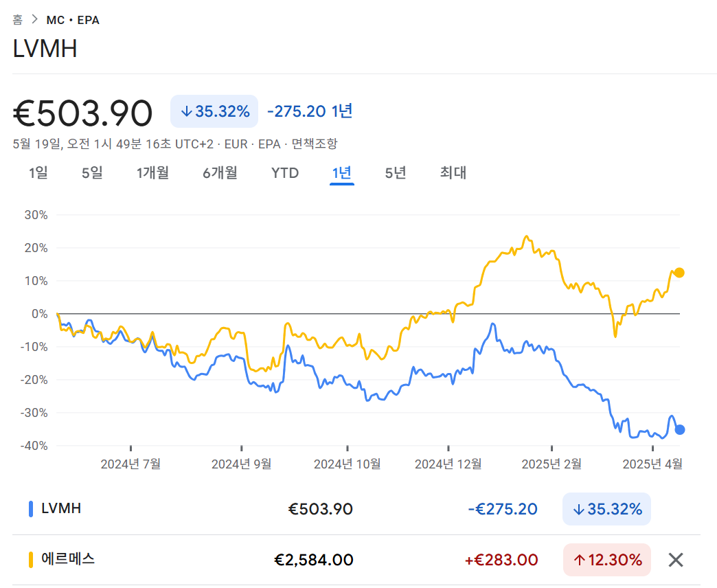Switch to the 1개월 range tab

pyautogui.click(x=152, y=173)
